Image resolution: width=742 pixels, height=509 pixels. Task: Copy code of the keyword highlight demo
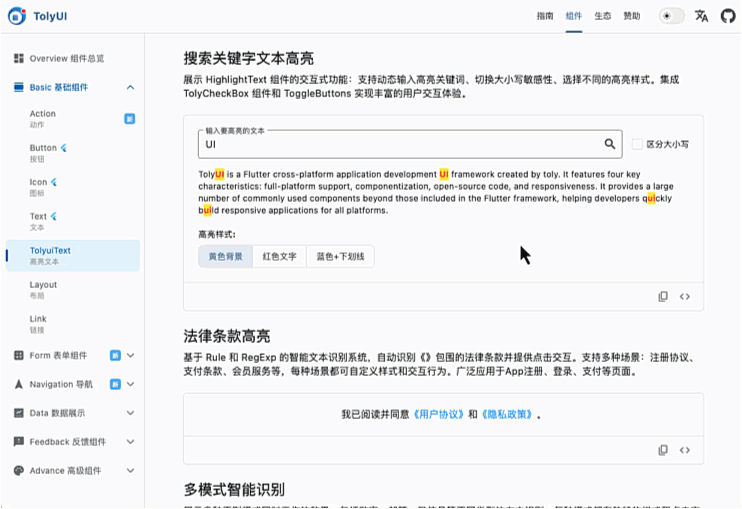click(x=663, y=297)
